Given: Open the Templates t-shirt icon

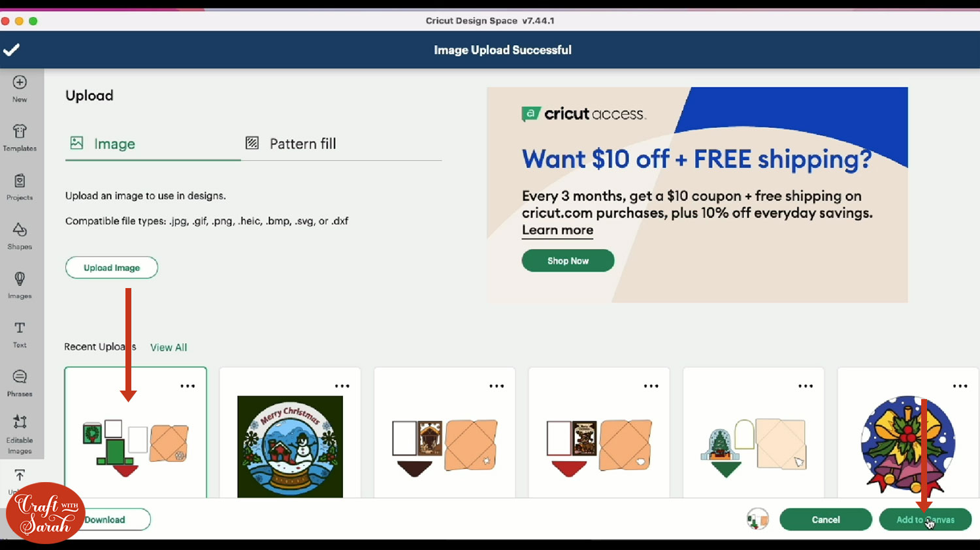Looking at the screenshot, I should (20, 131).
